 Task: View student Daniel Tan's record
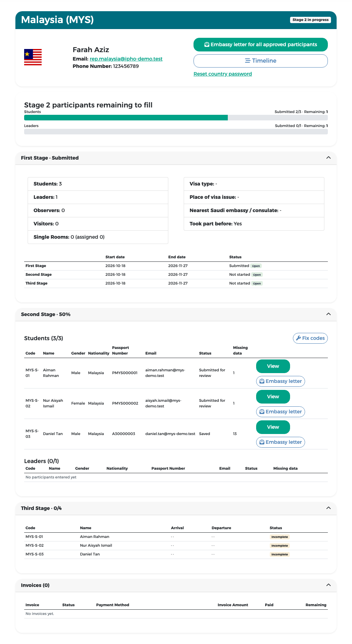coord(273,427)
